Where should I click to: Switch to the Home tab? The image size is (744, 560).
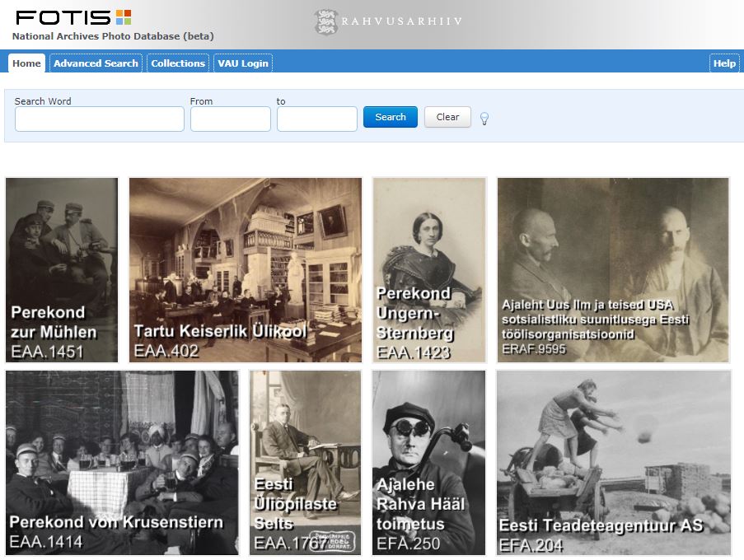[26, 63]
